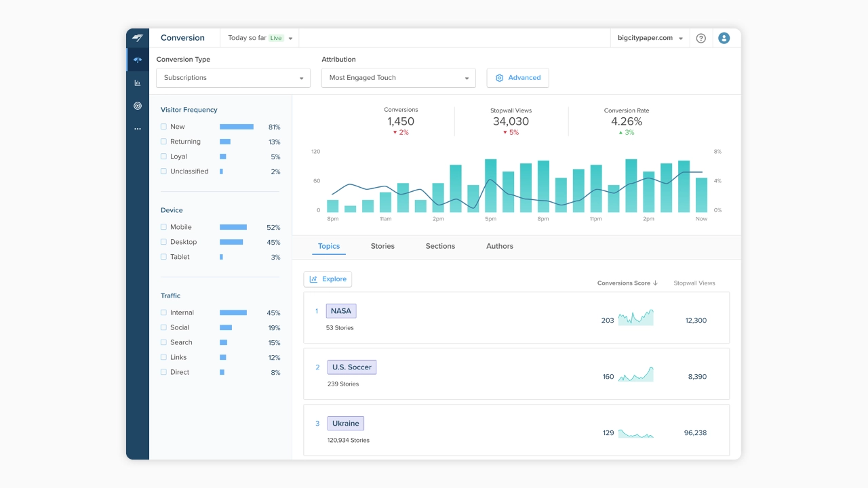The image size is (868, 488).
Task: Expand the Subscriptions conversion type dropdown
Action: [233, 78]
